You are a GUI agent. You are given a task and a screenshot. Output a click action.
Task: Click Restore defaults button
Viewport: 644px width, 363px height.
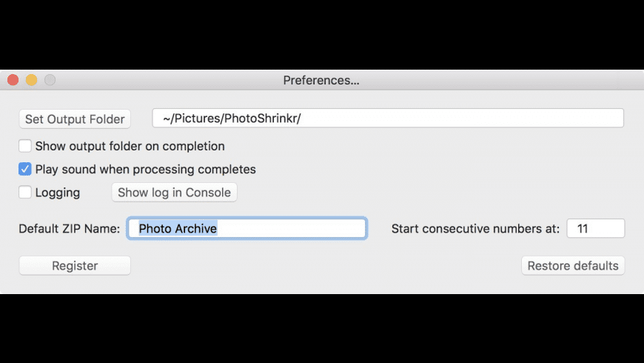(x=572, y=265)
